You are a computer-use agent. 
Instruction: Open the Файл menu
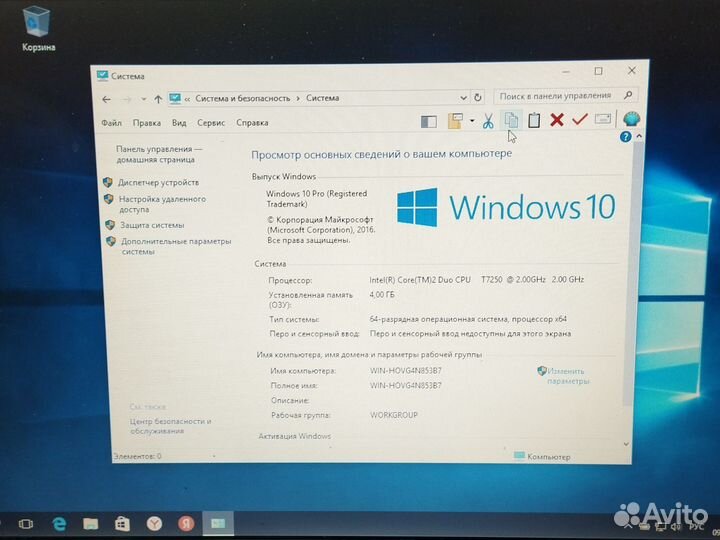[111, 123]
